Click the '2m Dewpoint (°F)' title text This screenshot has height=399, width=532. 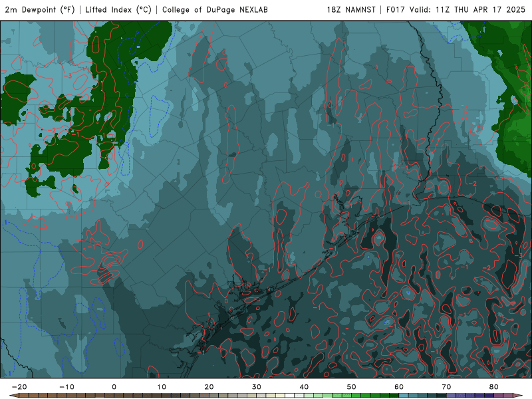tap(40, 9)
